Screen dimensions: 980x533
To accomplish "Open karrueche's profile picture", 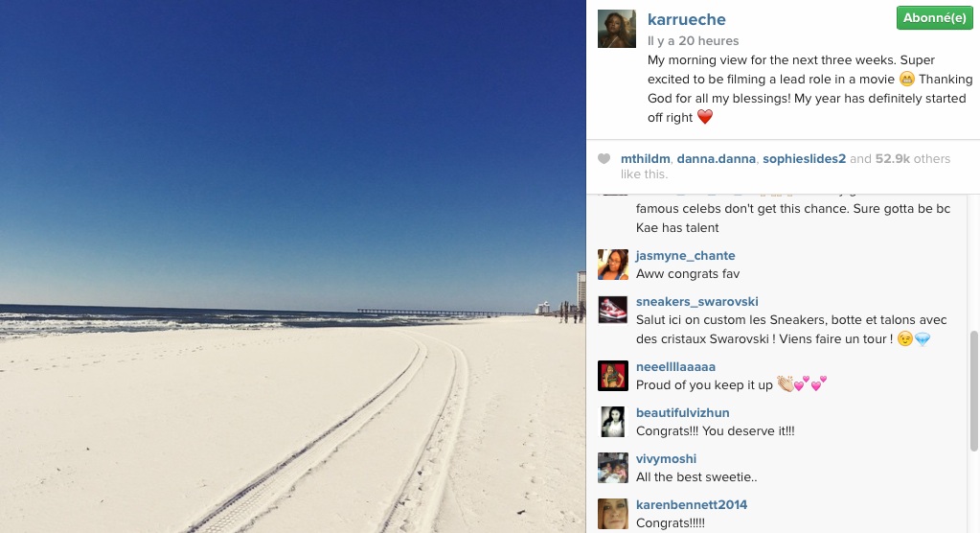I will pos(616,29).
